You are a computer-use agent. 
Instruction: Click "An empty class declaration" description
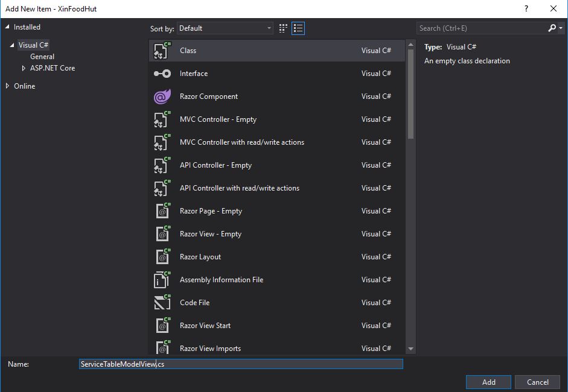(467, 61)
